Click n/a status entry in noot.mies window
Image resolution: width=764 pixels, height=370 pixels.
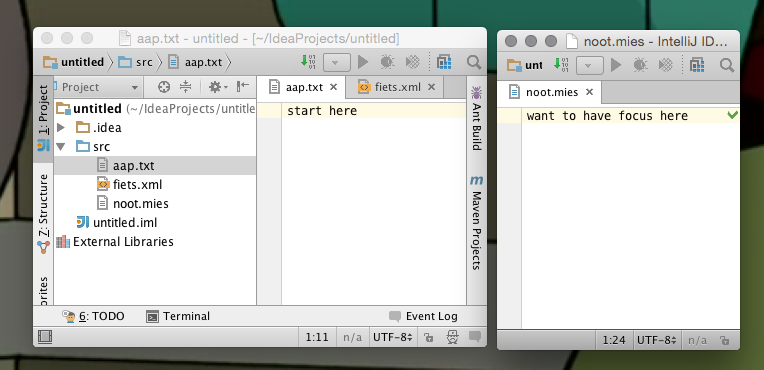pyautogui.click(x=697, y=340)
